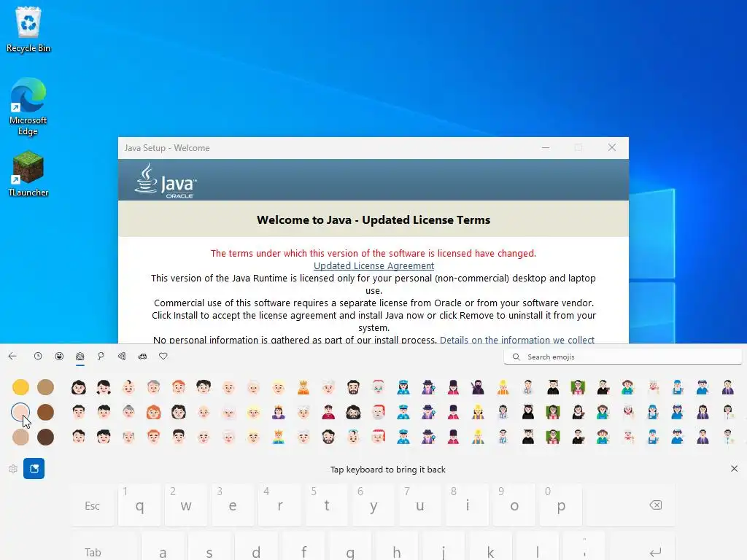
Task: Tap the p key
Action: click(x=561, y=506)
